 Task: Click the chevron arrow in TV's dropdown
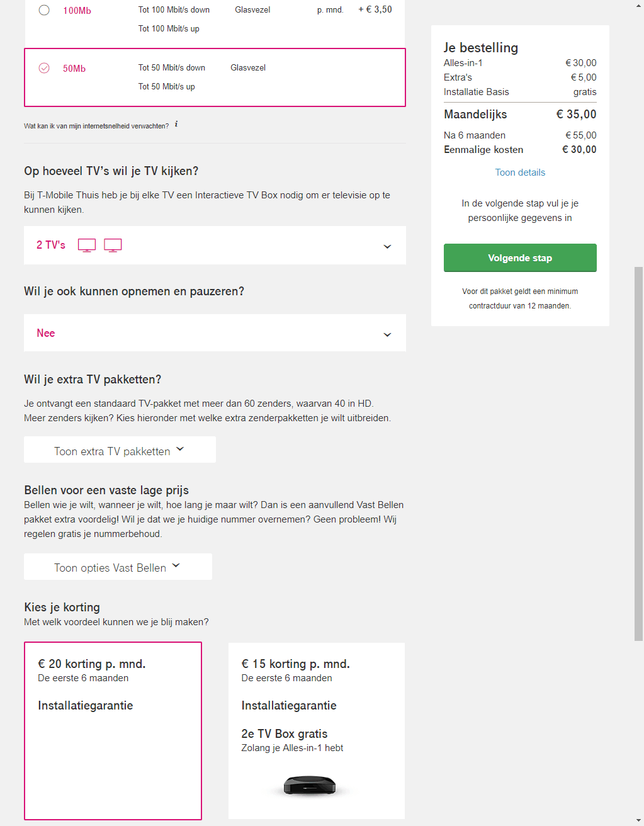tap(387, 246)
